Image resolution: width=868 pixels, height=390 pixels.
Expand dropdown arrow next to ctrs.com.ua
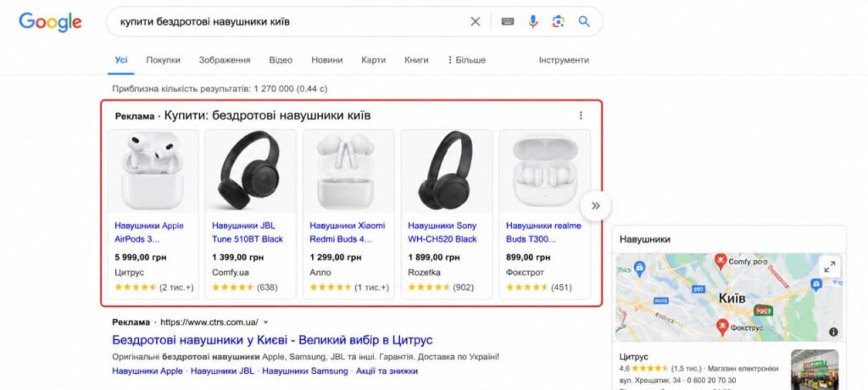(x=265, y=322)
